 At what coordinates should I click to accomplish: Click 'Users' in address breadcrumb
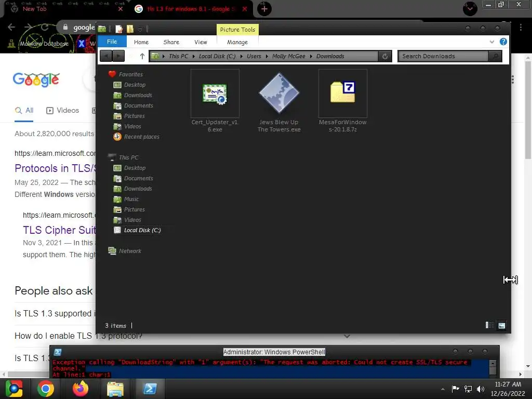pyautogui.click(x=254, y=56)
